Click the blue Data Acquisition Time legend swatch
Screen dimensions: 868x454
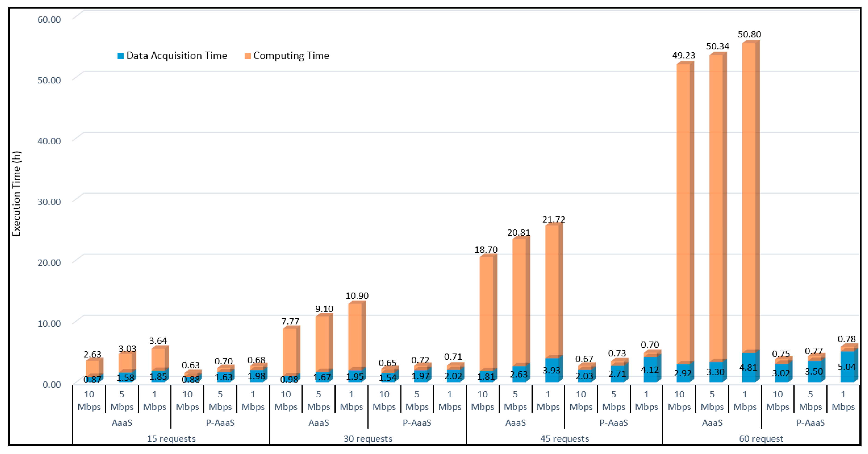(x=120, y=56)
